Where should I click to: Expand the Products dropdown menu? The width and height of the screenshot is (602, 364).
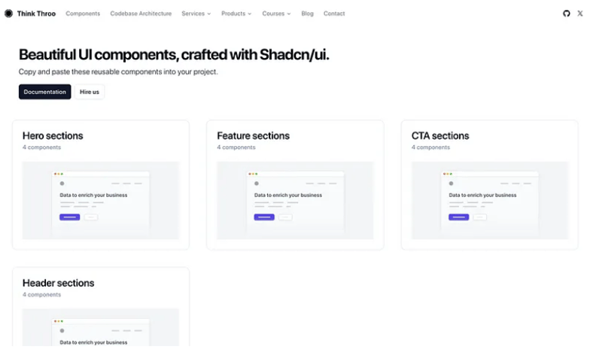coord(236,14)
